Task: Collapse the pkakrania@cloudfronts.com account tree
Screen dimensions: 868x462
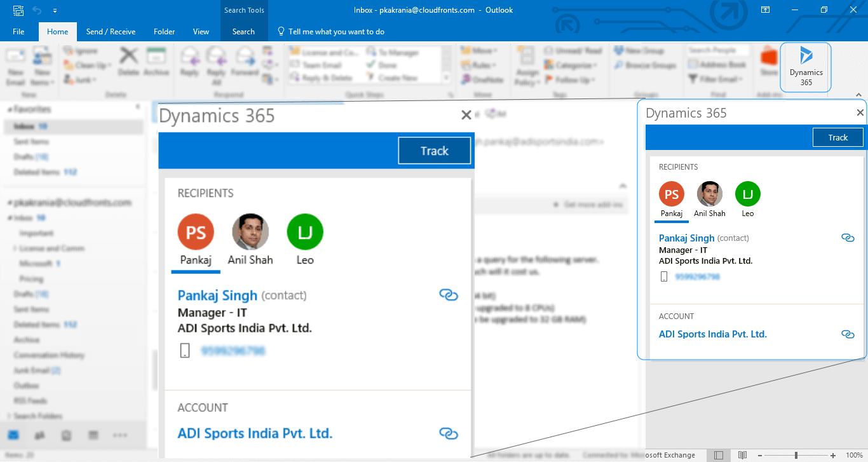Action: (x=10, y=203)
